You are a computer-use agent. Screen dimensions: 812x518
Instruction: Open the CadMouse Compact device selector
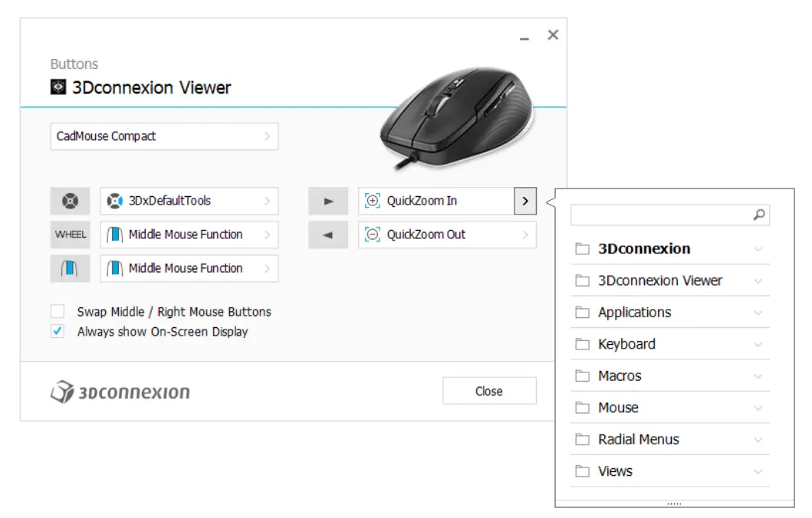click(164, 136)
